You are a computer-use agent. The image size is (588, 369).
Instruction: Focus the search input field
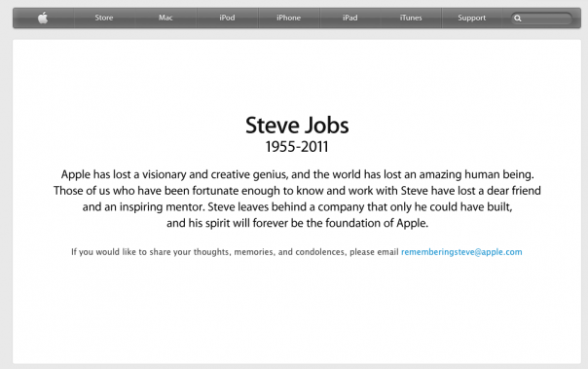pos(541,18)
